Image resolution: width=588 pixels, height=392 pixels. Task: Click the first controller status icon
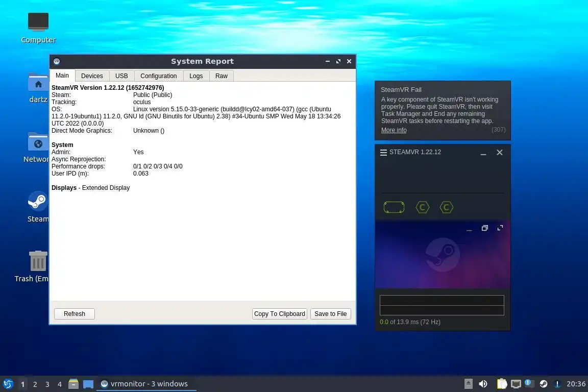point(422,207)
